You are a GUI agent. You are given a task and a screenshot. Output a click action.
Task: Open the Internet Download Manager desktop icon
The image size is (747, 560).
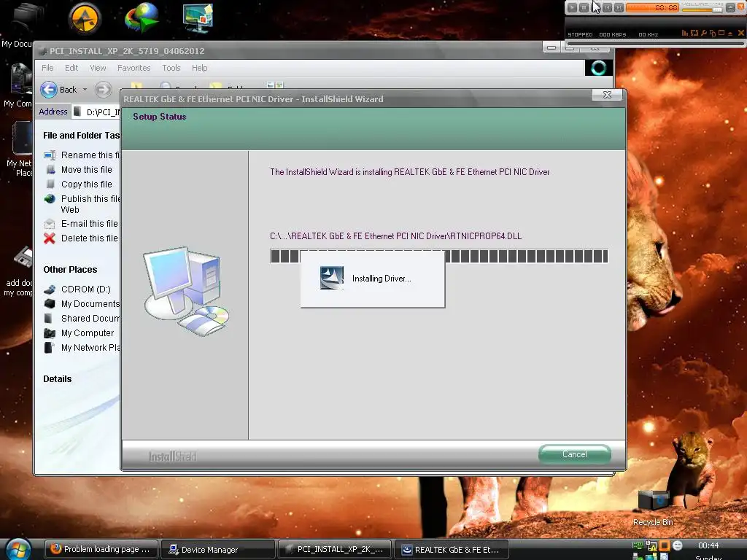(142, 18)
